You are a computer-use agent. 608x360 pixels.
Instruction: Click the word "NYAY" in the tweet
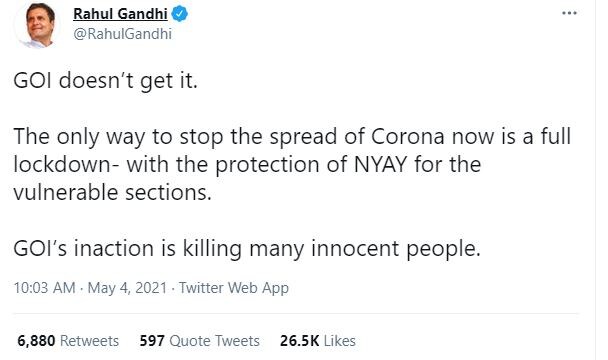[x=380, y=164]
